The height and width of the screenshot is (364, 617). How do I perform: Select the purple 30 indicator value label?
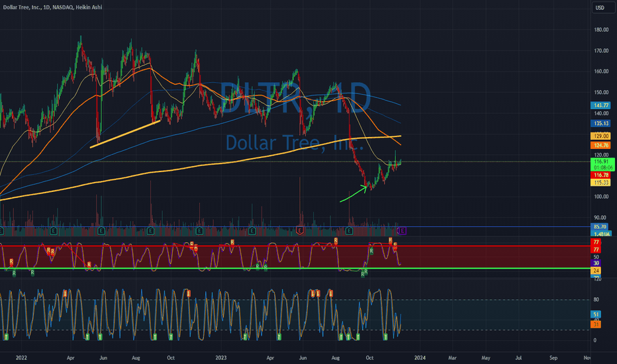(596, 263)
